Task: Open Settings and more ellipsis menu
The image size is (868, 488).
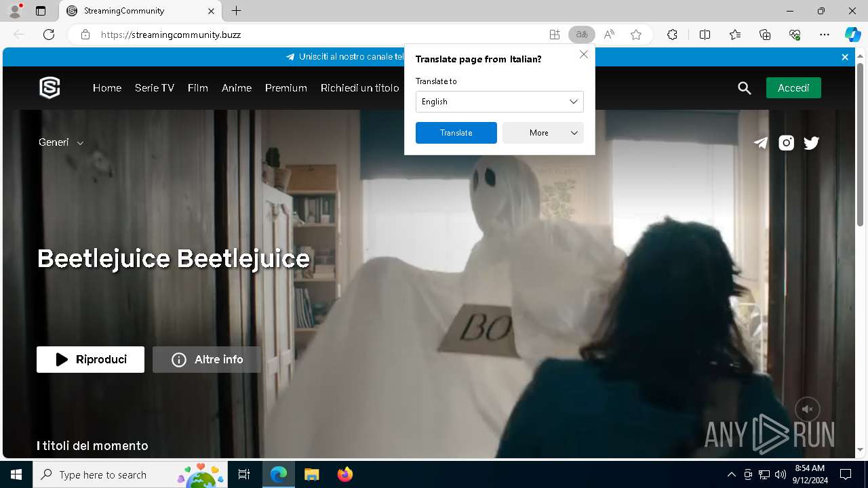Action: pyautogui.click(x=825, y=35)
